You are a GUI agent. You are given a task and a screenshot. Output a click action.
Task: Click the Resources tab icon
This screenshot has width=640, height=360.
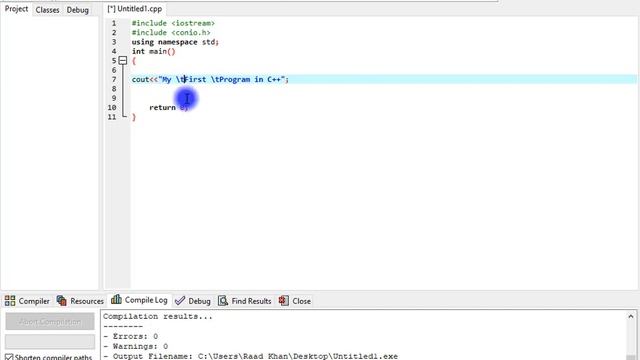[62, 301]
